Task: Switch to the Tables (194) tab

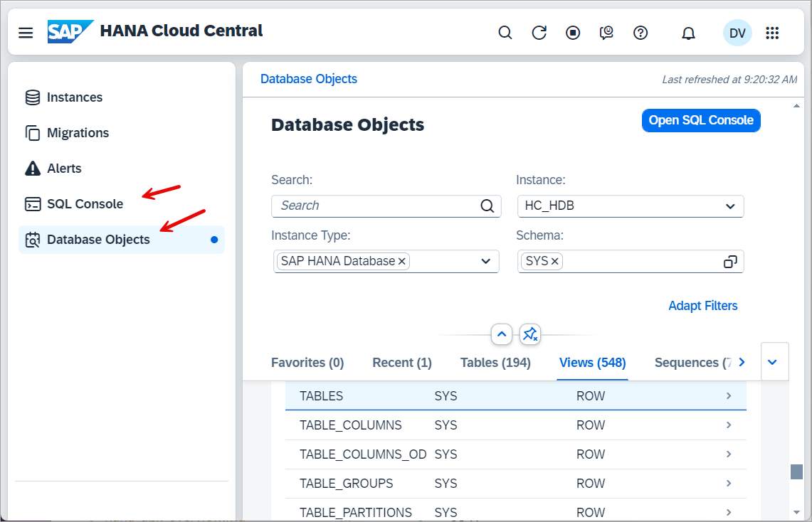Action: (495, 363)
